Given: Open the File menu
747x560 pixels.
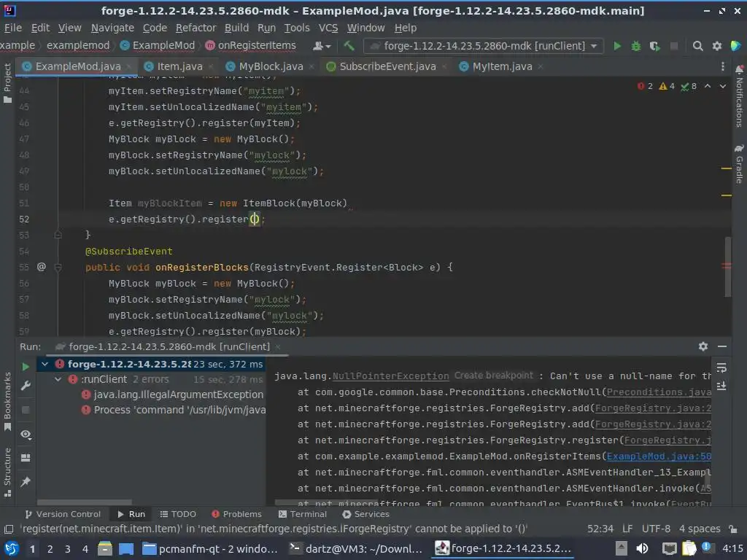Looking at the screenshot, I should click(13, 28).
